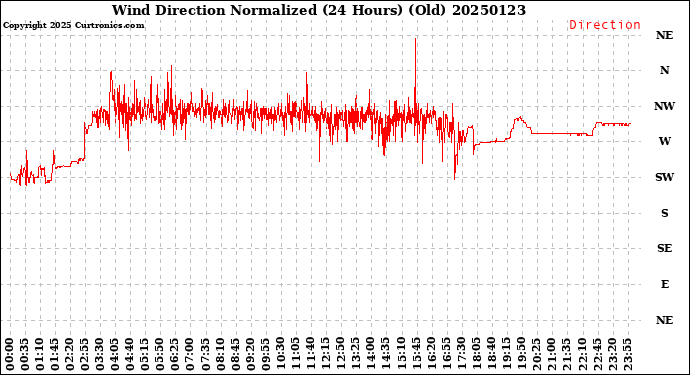Viewport: 690px width, 375px height.
Task: Click the '09:20' time axis label
Action: (x=250, y=354)
